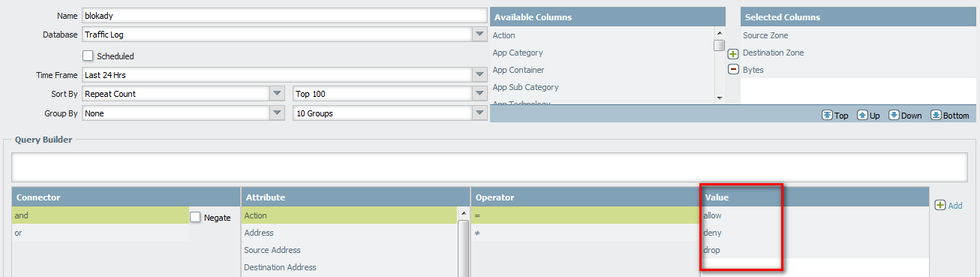Select the Address attribute
Screen dimensions: 980x277
click(x=349, y=233)
